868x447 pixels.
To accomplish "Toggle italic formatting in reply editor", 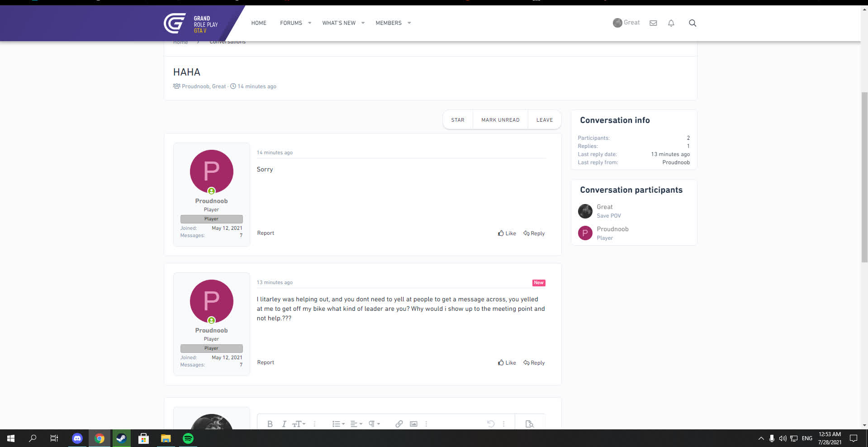I will pyautogui.click(x=284, y=424).
